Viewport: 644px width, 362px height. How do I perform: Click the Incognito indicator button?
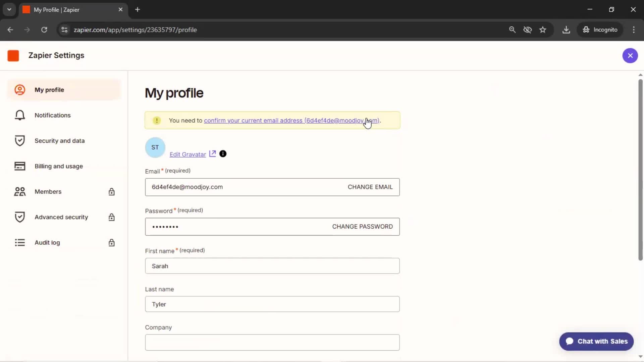[600, 30]
